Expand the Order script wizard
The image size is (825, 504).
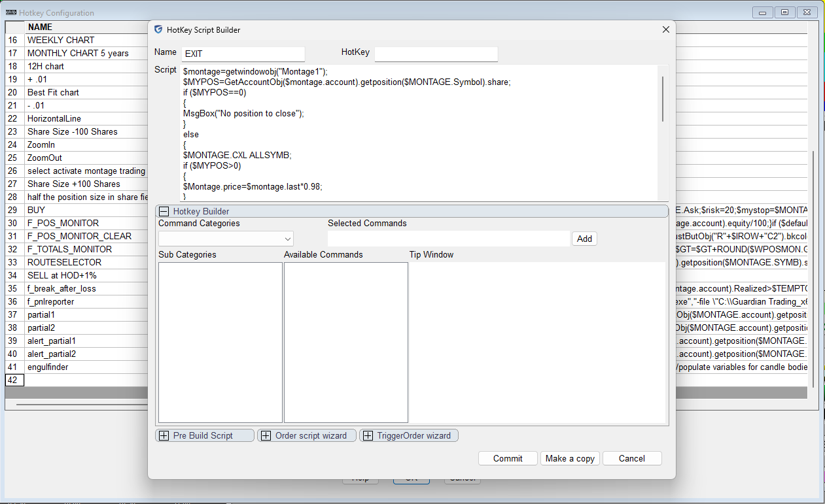pyautogui.click(x=266, y=435)
